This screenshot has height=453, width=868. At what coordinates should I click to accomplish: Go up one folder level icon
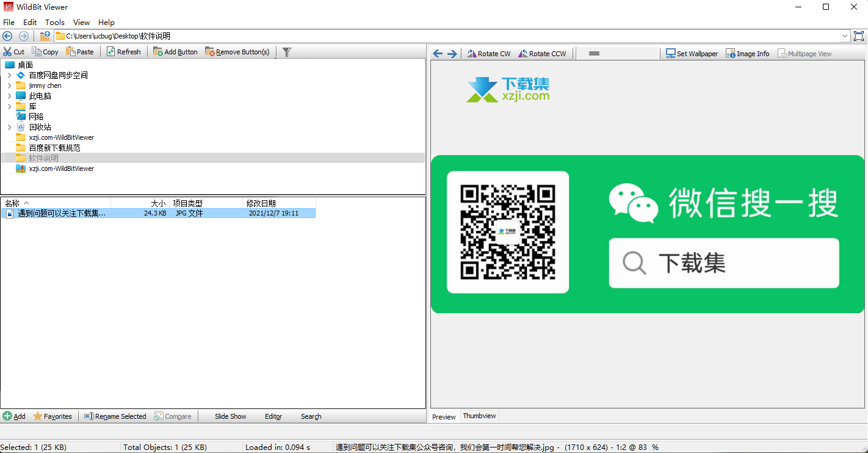(45, 36)
